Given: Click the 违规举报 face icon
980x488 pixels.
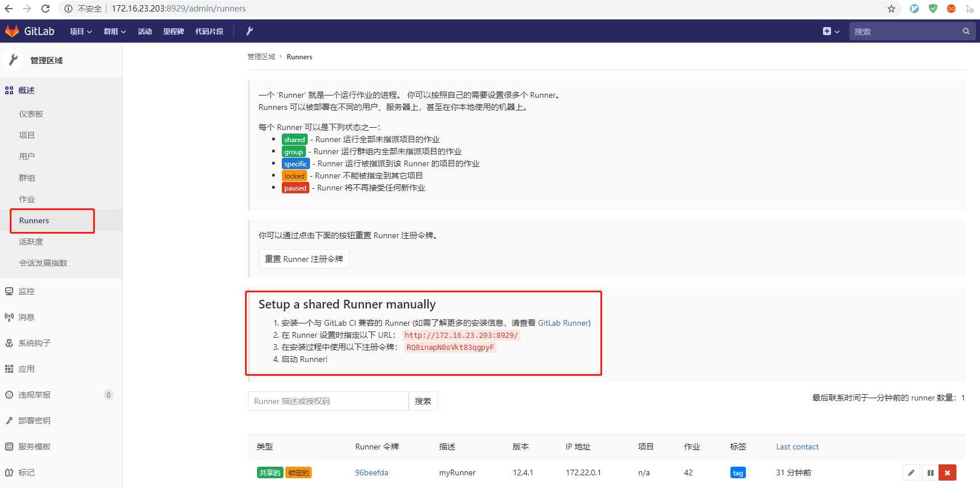Looking at the screenshot, I should [x=9, y=395].
